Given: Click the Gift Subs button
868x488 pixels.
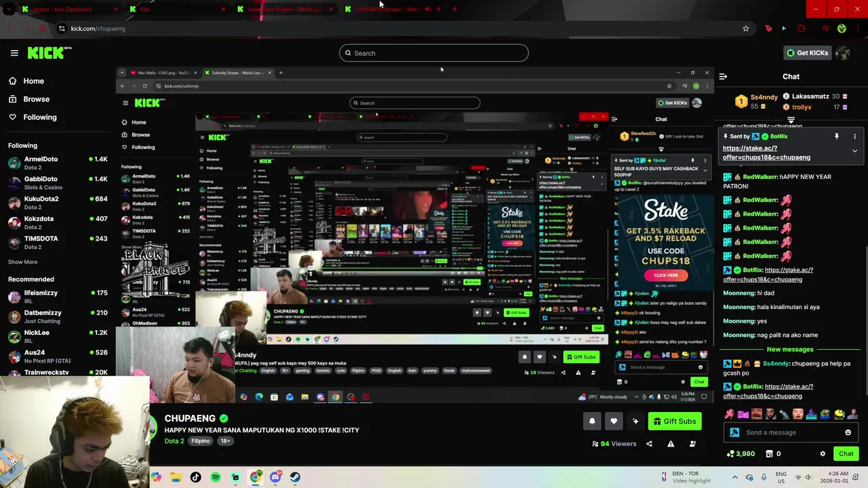Looking at the screenshot, I should coord(675,422).
